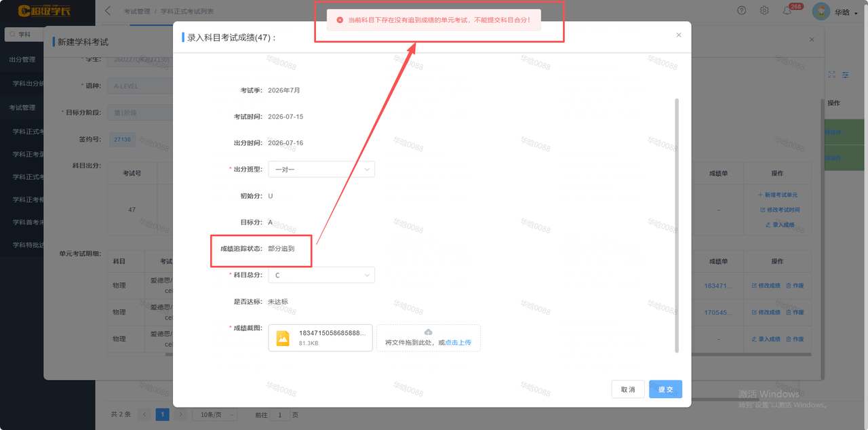The height and width of the screenshot is (430, 868).
Task: Click the uploaded image file icon
Action: pos(283,338)
